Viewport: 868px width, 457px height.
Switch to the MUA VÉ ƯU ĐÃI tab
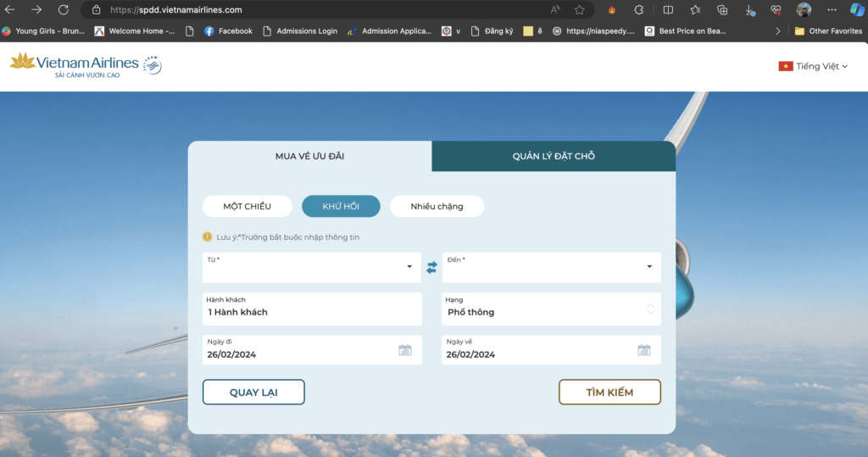310,156
